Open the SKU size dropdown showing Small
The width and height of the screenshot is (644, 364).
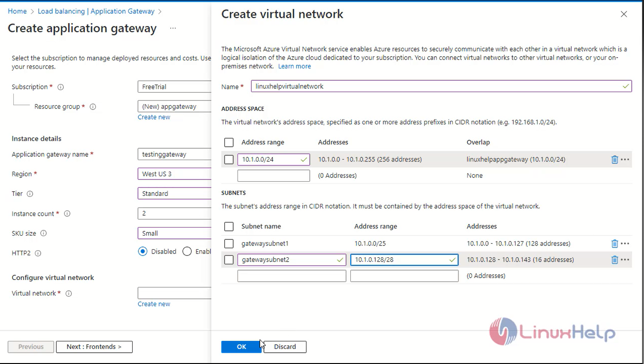(174, 233)
